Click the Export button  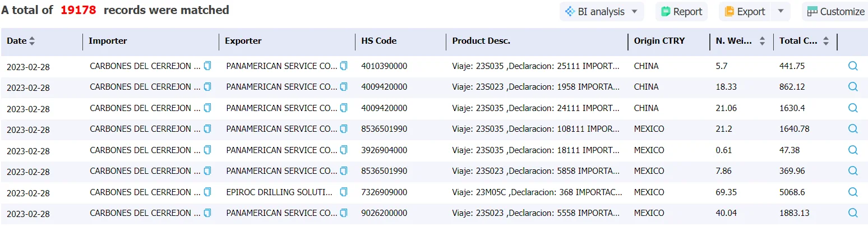click(x=745, y=11)
